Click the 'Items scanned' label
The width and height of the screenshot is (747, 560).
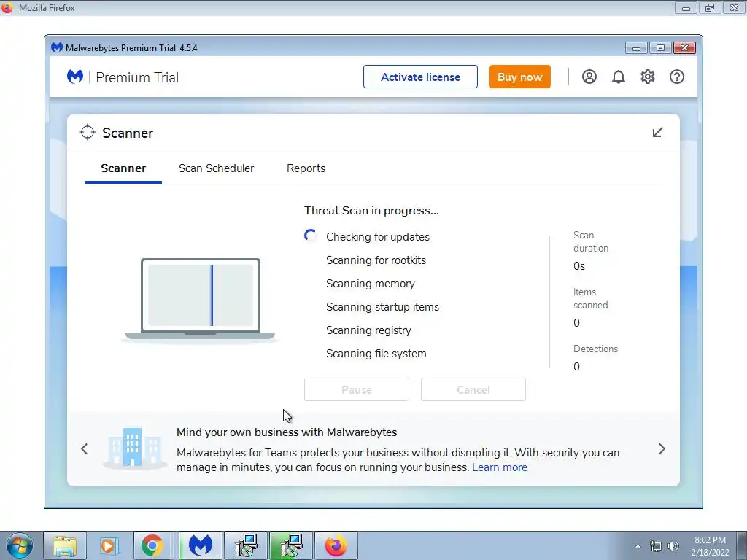(x=590, y=298)
